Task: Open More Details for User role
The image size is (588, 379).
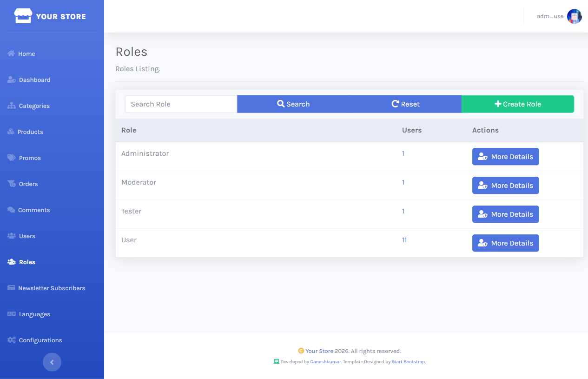Action: click(506, 243)
